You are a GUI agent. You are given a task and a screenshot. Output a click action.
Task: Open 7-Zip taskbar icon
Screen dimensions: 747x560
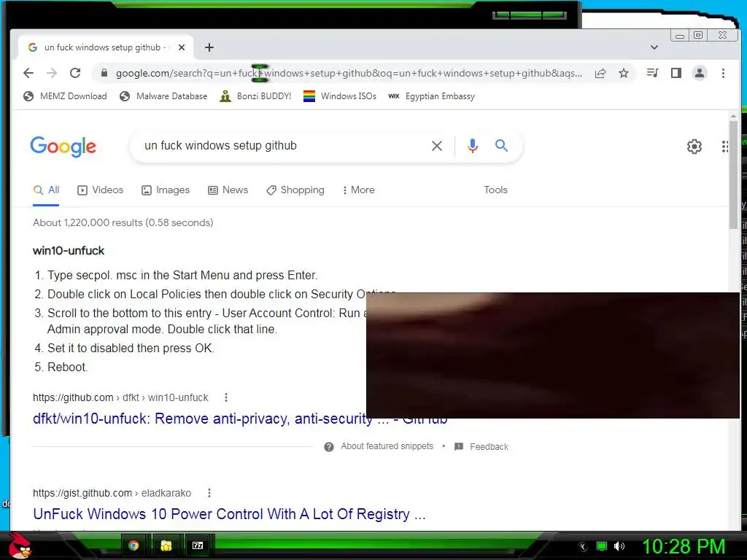[198, 545]
